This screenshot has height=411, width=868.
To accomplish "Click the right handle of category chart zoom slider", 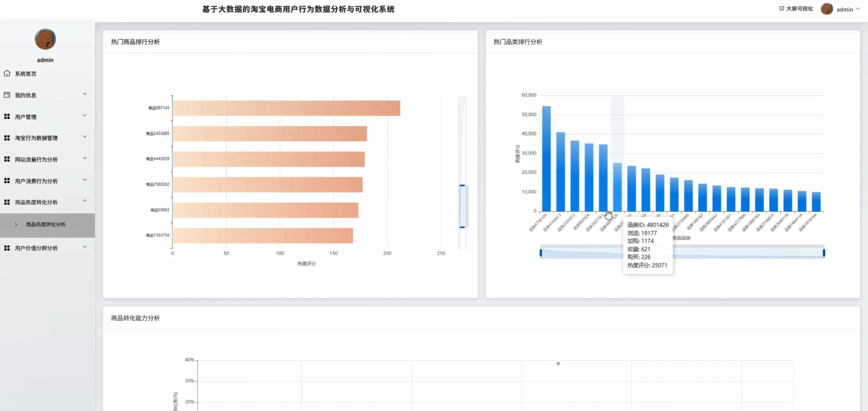I will [824, 252].
